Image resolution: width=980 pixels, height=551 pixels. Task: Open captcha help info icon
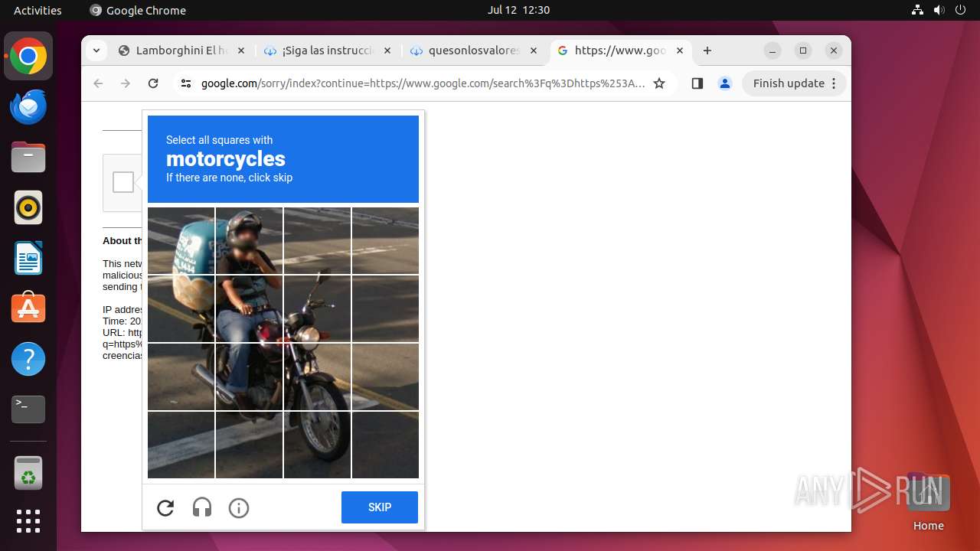pyautogui.click(x=239, y=507)
